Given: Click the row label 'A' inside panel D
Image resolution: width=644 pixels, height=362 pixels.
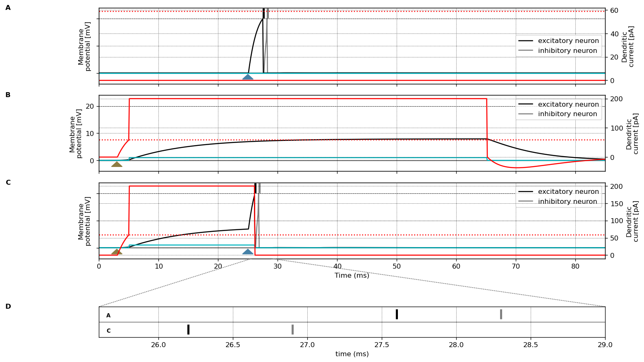Looking at the screenshot, I should pos(108,316).
